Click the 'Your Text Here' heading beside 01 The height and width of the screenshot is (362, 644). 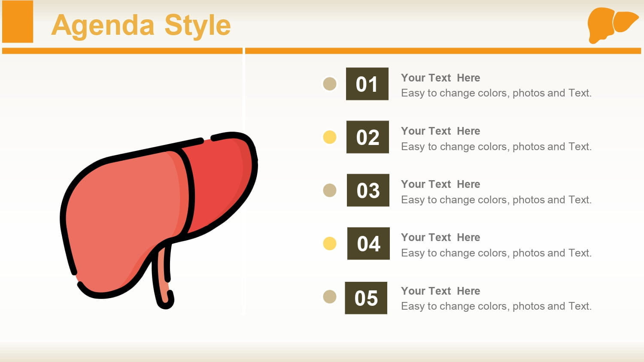coord(440,78)
